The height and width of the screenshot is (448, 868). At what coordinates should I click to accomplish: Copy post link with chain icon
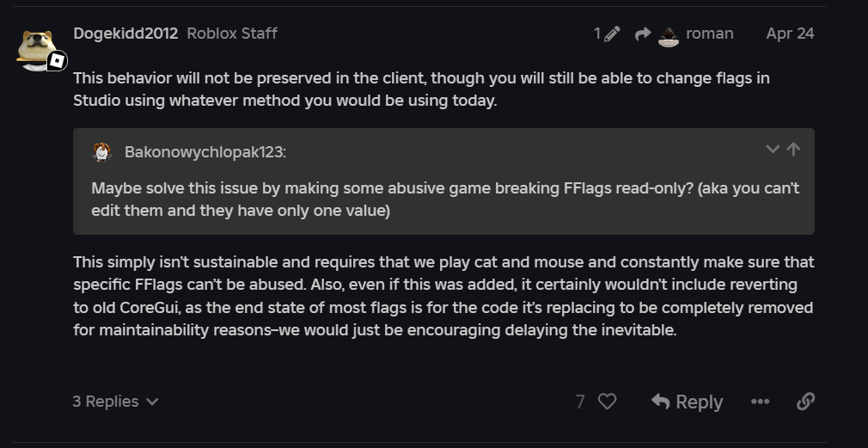805,402
